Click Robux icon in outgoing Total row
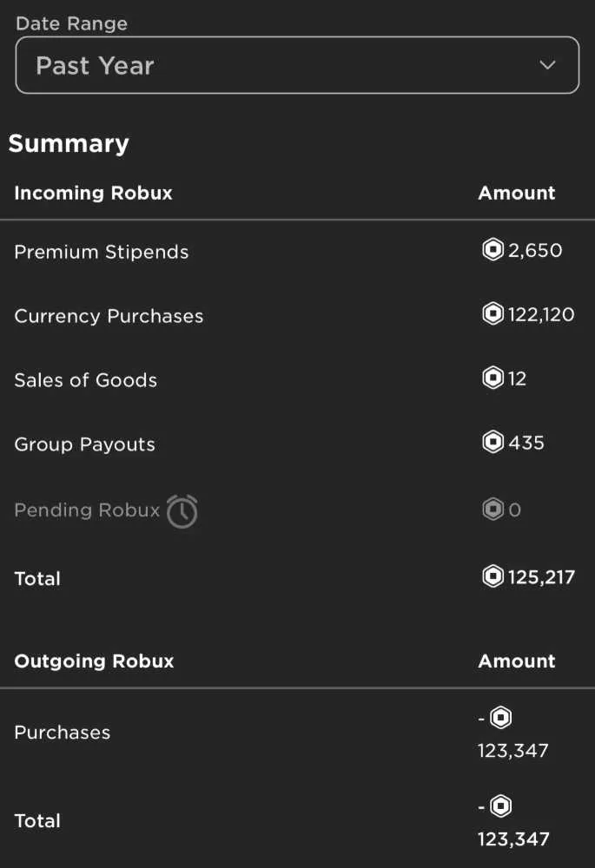 click(501, 806)
